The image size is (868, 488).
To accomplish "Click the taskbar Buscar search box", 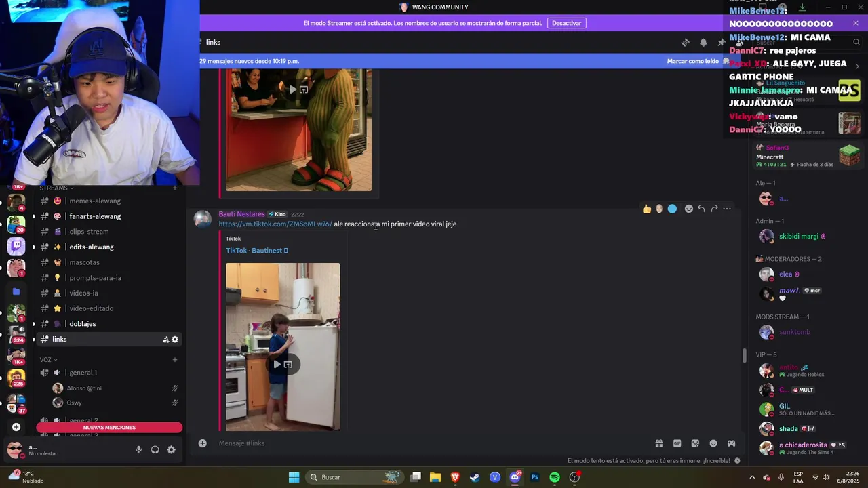I will [355, 477].
